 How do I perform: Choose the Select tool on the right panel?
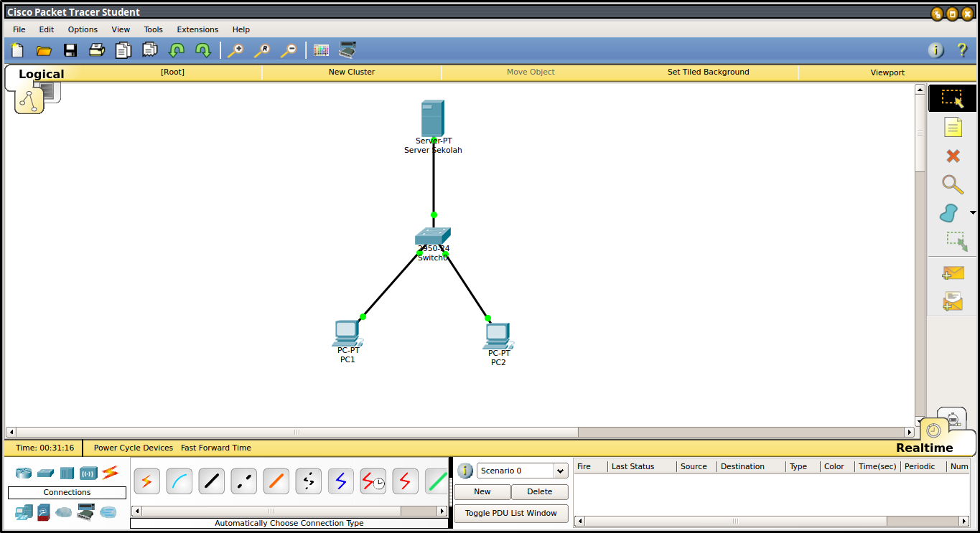(953, 98)
